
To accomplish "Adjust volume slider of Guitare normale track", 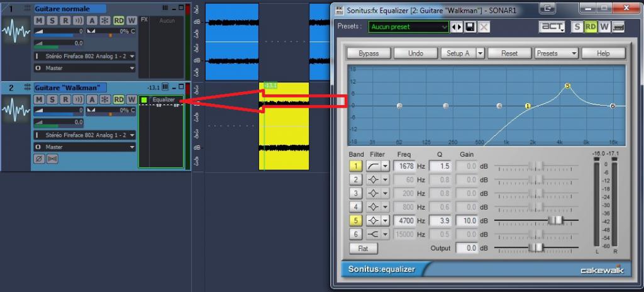I will [x=58, y=31].
